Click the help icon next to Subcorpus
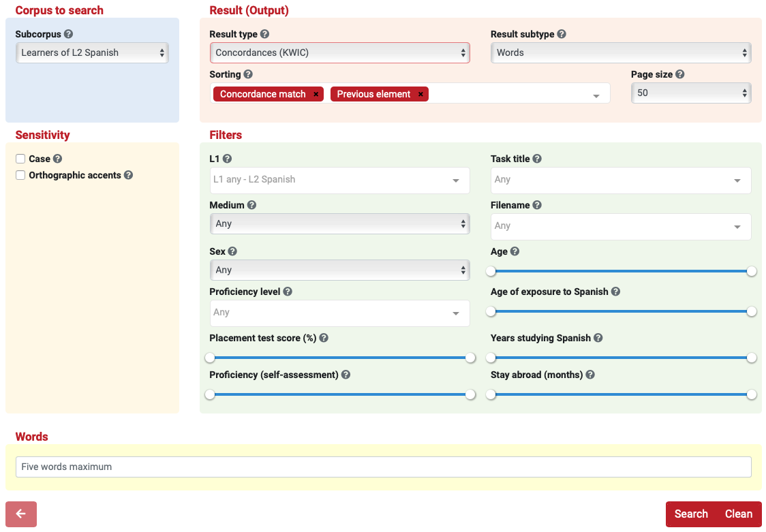Viewport: 766px width, 532px height. (x=69, y=34)
